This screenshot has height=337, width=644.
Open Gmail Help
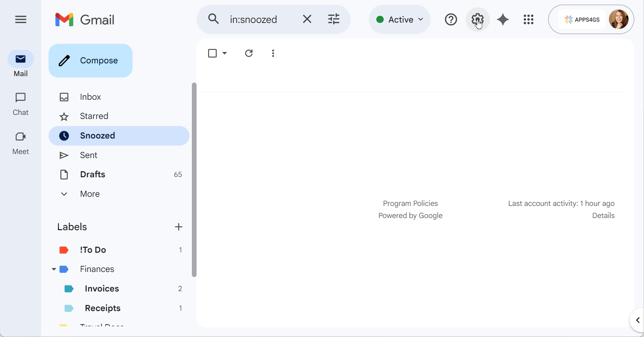pyautogui.click(x=451, y=19)
